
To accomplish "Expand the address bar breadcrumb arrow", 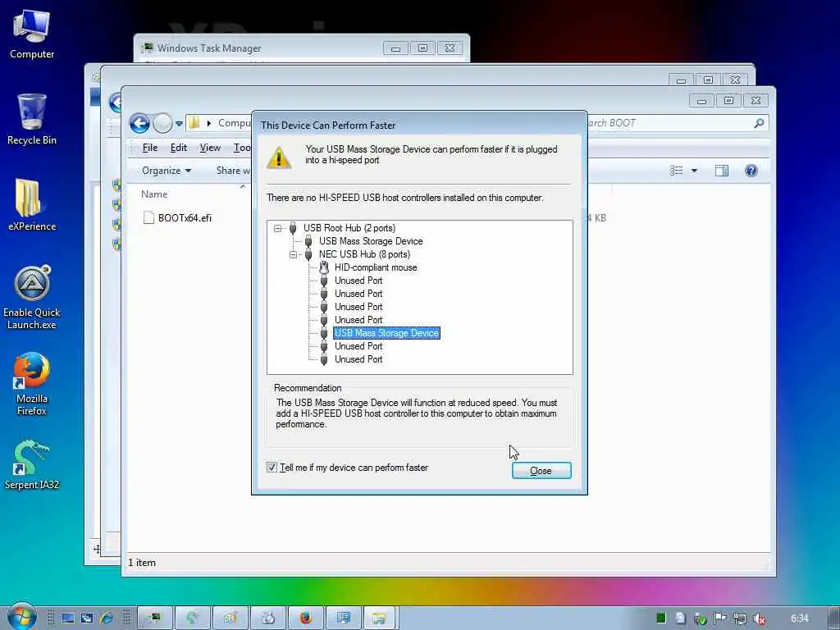I will tap(209, 123).
